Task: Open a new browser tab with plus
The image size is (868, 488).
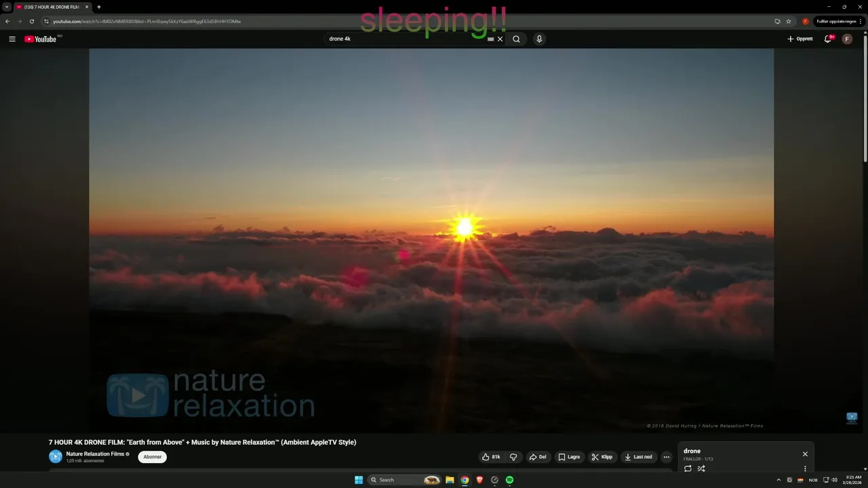Action: [99, 7]
